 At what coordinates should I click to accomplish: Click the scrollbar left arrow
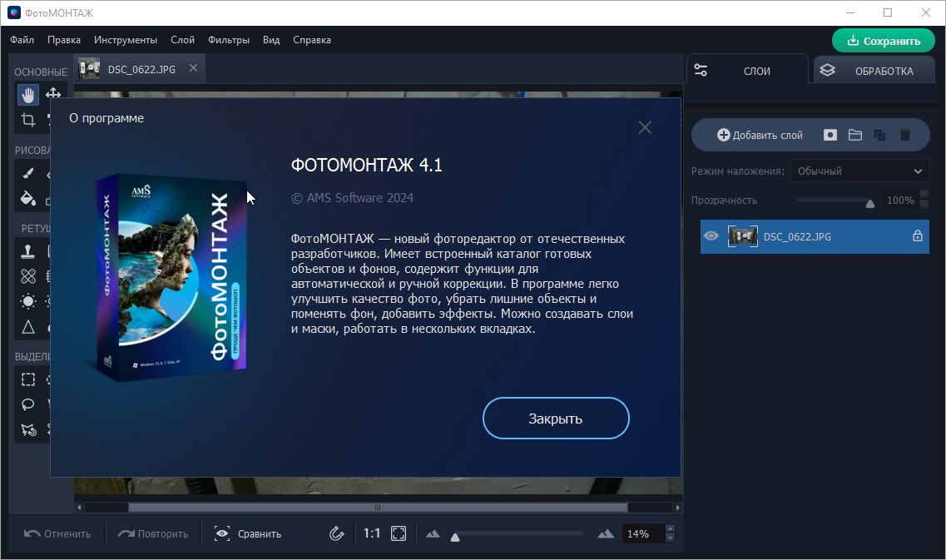point(79,508)
